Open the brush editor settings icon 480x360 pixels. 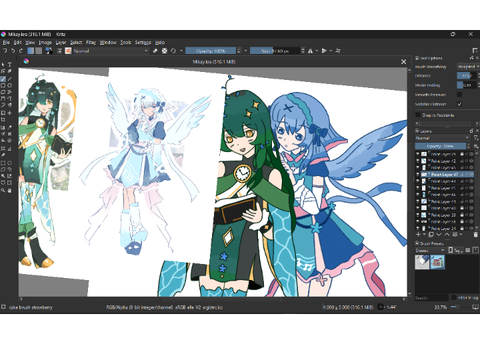(60, 51)
